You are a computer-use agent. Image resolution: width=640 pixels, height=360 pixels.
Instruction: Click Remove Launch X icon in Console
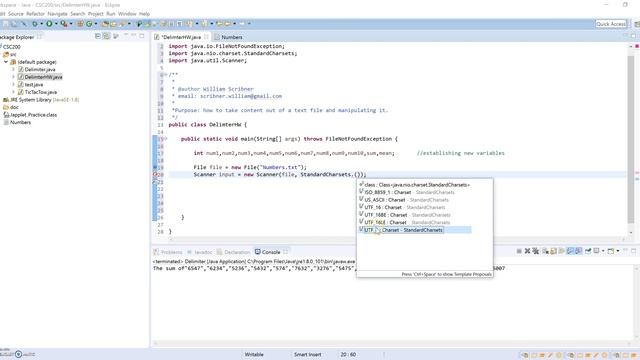point(527,251)
